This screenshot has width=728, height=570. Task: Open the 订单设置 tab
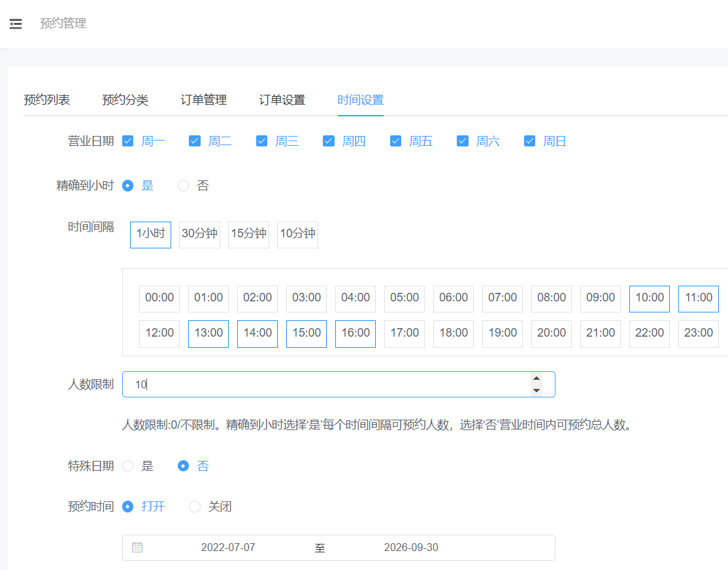coord(282,100)
